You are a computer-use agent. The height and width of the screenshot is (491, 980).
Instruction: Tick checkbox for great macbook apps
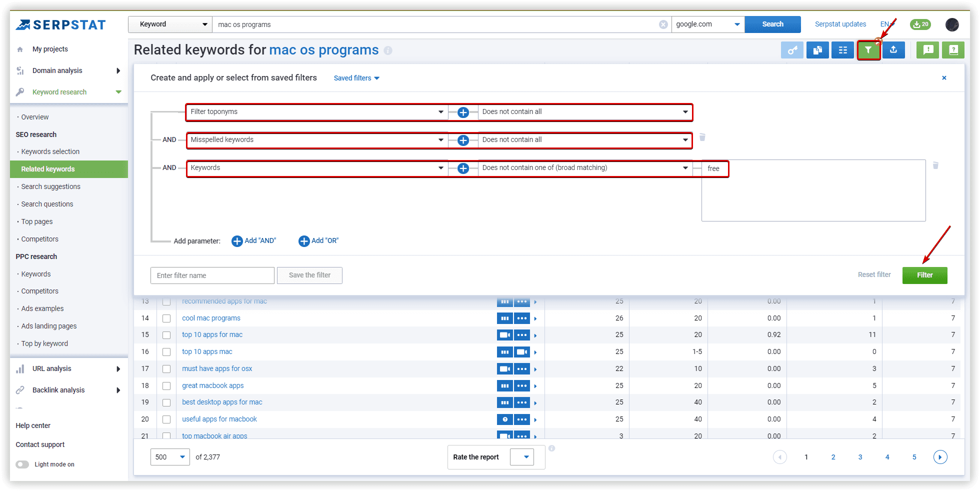(166, 386)
